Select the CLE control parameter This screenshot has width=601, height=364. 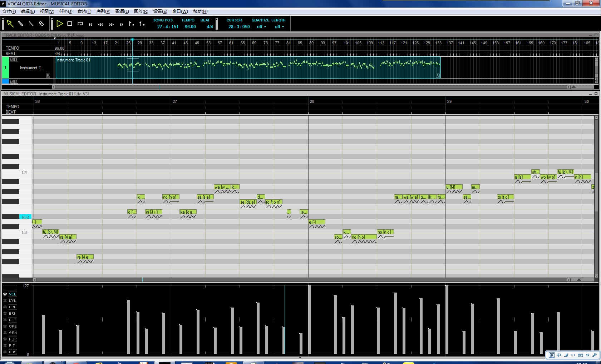13,320
